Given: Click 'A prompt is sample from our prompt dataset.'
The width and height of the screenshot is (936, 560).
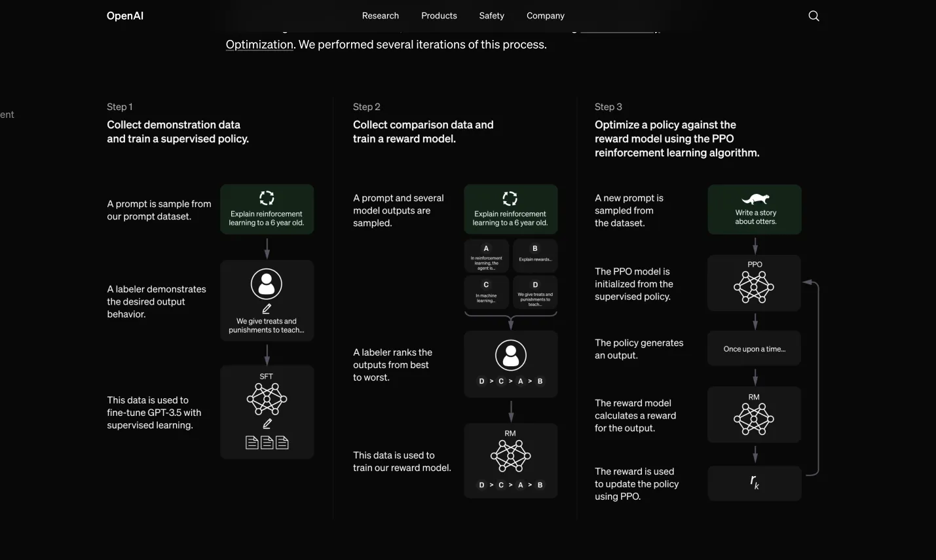Looking at the screenshot, I should [159, 210].
